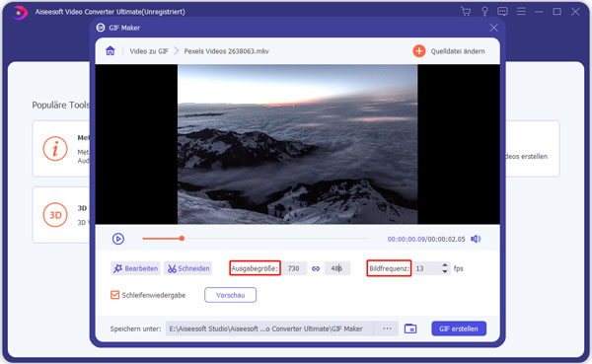The height and width of the screenshot is (364, 592).
Task: Click the video preview image
Action: point(298,144)
